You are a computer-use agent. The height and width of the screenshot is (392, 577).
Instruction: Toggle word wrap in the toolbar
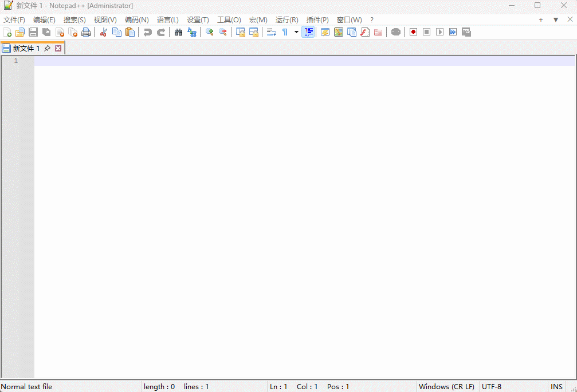[272, 32]
